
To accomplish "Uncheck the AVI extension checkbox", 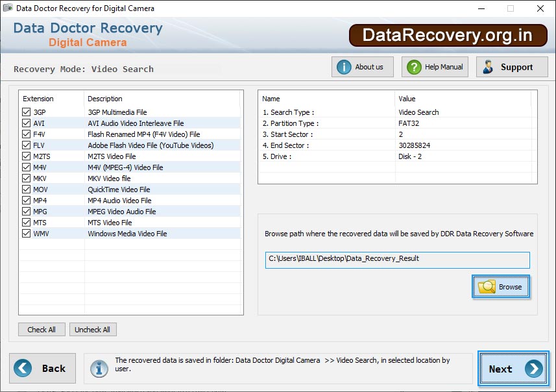I will pos(26,123).
